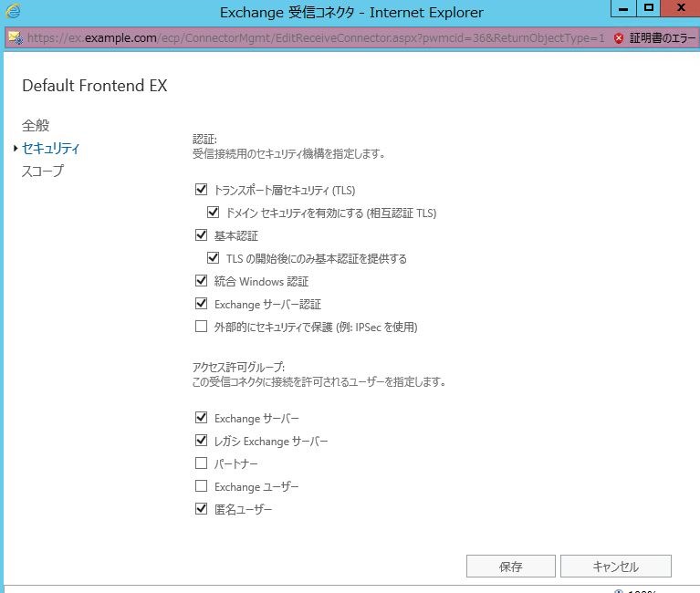The height and width of the screenshot is (593, 700).
Task: Toggle TLS の開始後にのみ基本認証を提供する checkbox
Action: click(x=213, y=257)
